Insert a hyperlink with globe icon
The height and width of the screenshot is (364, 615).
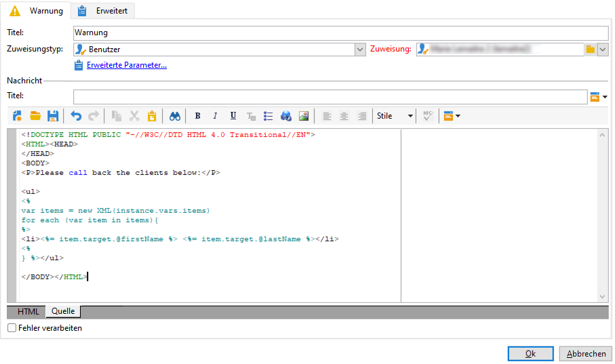(286, 116)
